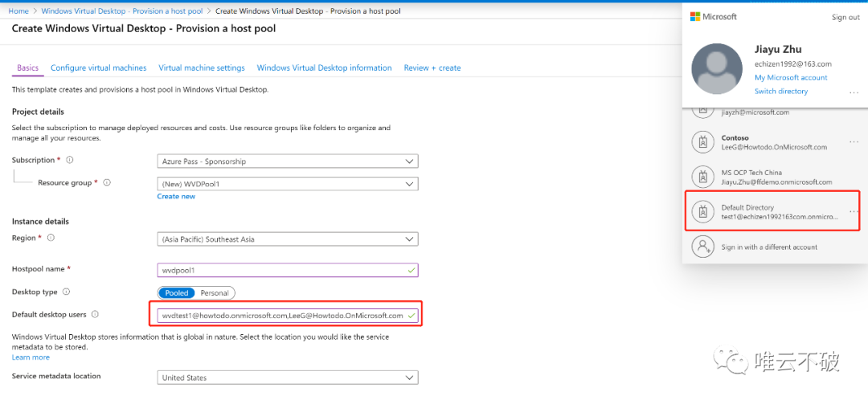The height and width of the screenshot is (400, 868).
Task: Click the Learn more link
Action: (31, 357)
